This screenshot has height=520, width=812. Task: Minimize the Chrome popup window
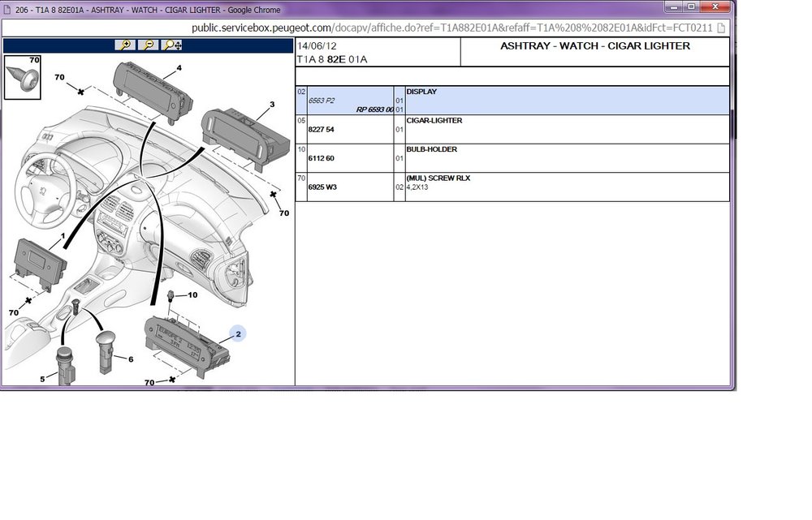tap(673, 6)
